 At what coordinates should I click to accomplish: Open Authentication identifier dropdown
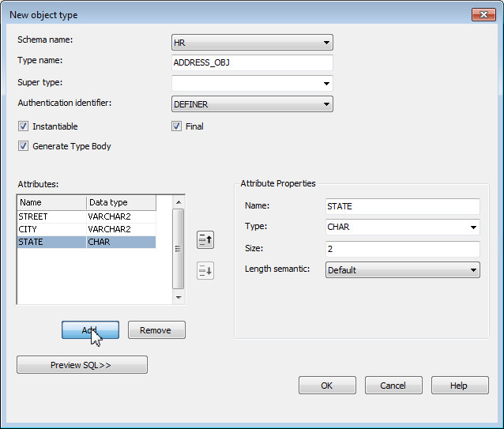(x=252, y=104)
